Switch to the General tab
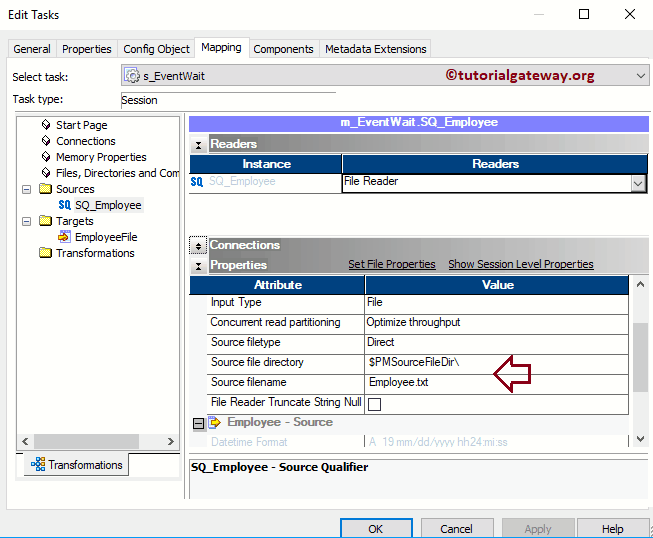The width and height of the screenshot is (653, 538). tap(32, 49)
